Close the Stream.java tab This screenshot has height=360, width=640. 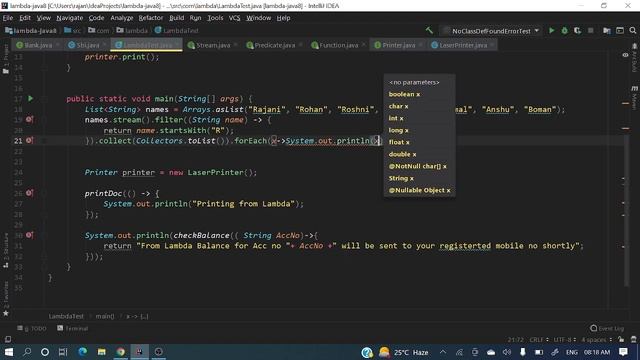click(236, 45)
